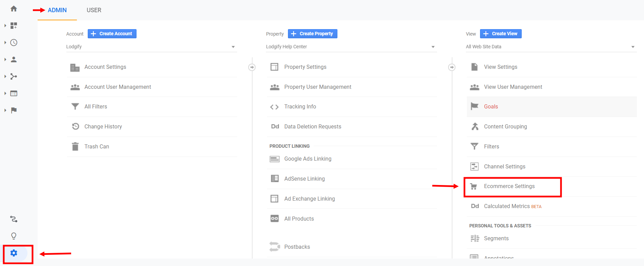Screen dimensions: 644x266
Task: Click the Content Grouping label
Action: click(x=505, y=127)
